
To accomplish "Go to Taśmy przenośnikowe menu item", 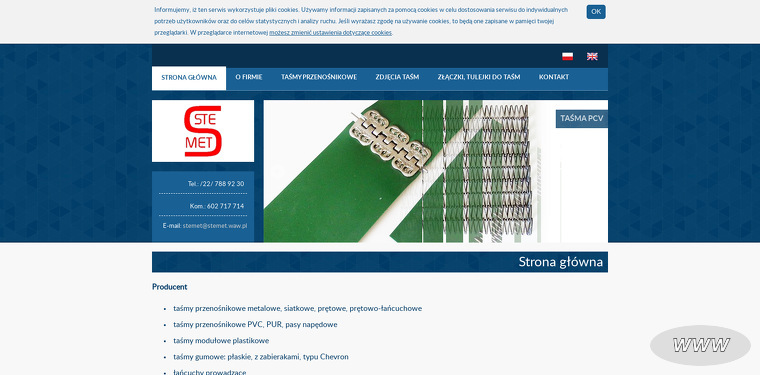I will [319, 77].
